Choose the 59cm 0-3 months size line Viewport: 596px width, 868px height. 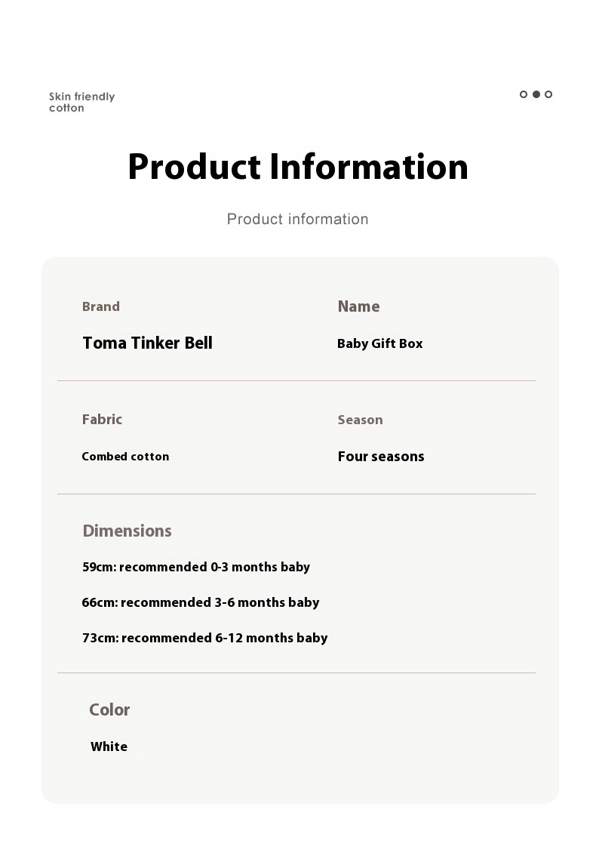coord(196,568)
